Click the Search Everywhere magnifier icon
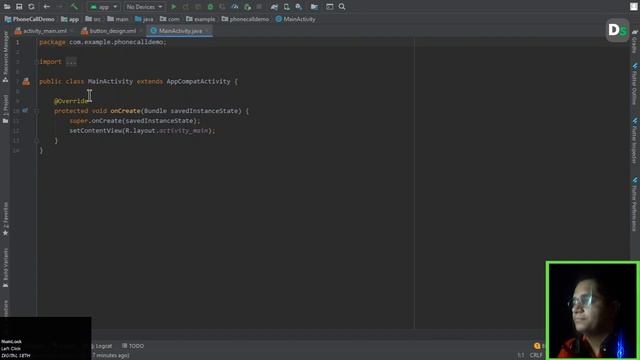The height and width of the screenshot is (360, 640). [x=342, y=7]
